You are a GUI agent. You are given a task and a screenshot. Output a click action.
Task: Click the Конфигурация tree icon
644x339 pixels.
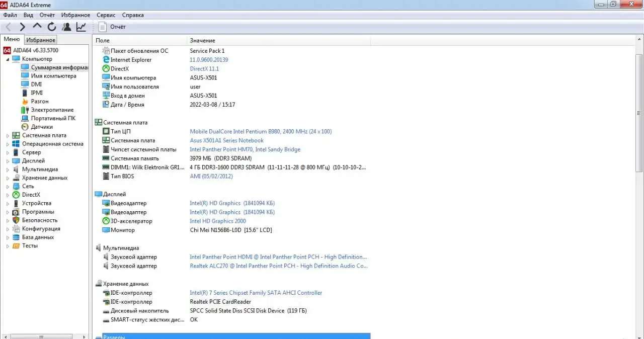click(x=16, y=229)
